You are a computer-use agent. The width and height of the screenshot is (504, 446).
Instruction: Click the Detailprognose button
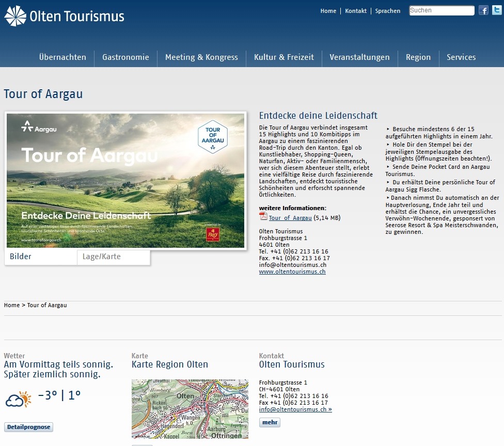(x=28, y=427)
